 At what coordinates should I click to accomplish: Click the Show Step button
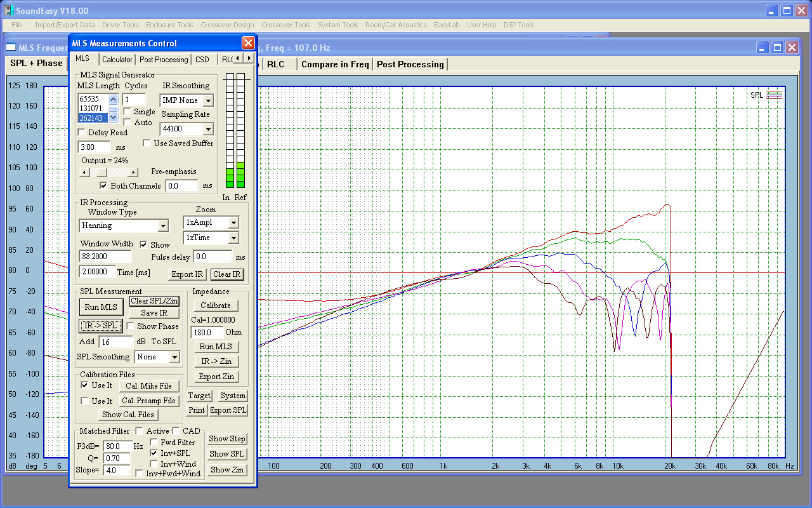tap(227, 439)
